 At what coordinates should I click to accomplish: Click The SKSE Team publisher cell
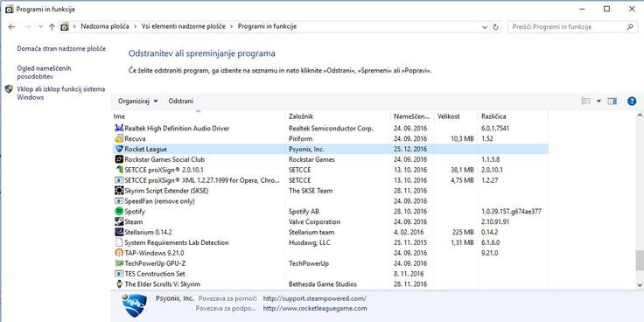tap(311, 191)
